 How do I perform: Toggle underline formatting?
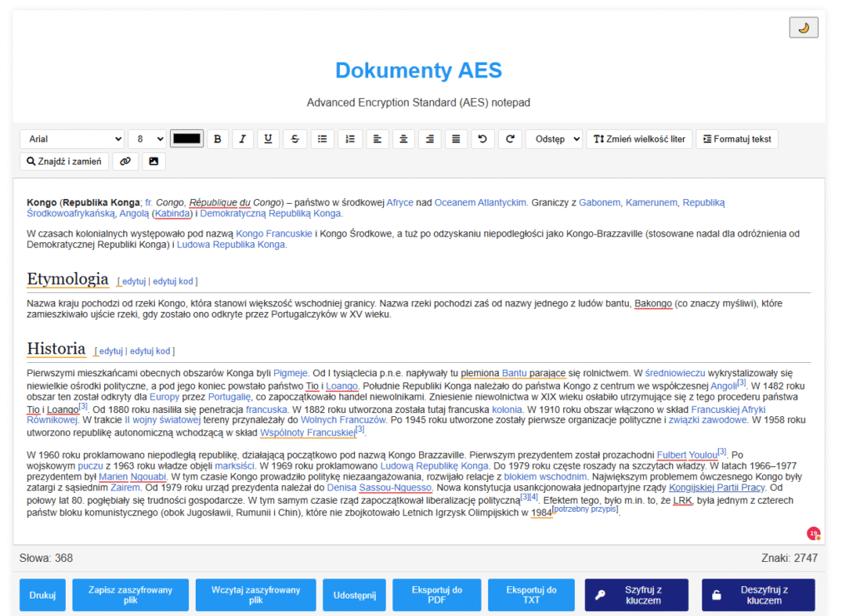coord(267,139)
